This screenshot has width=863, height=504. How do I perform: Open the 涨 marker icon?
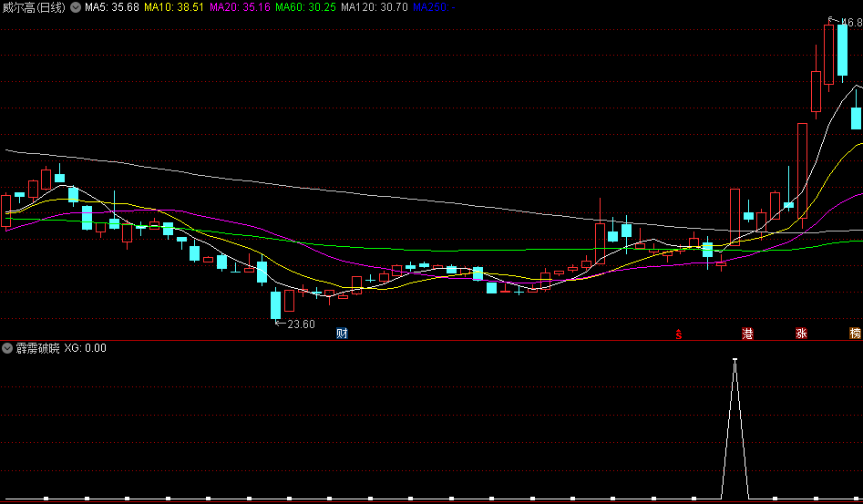(x=801, y=333)
